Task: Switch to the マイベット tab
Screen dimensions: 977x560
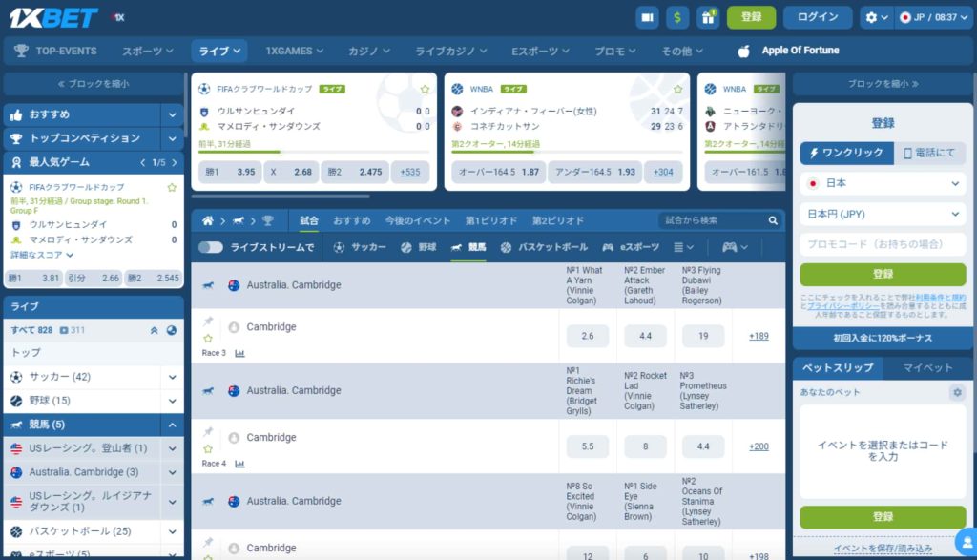Action: click(927, 368)
